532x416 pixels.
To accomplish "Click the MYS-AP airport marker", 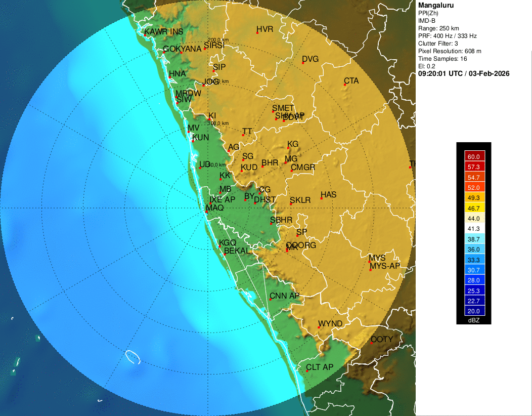I will click(x=371, y=270).
